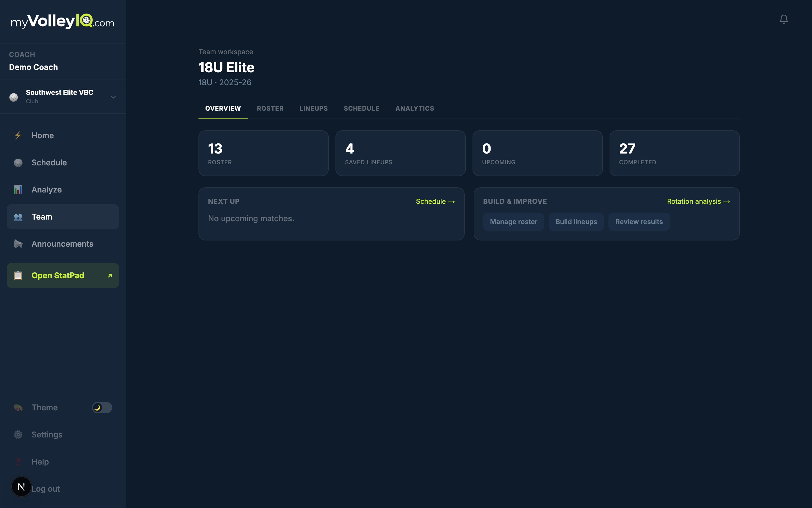Click the round N avatar badge

point(21,487)
